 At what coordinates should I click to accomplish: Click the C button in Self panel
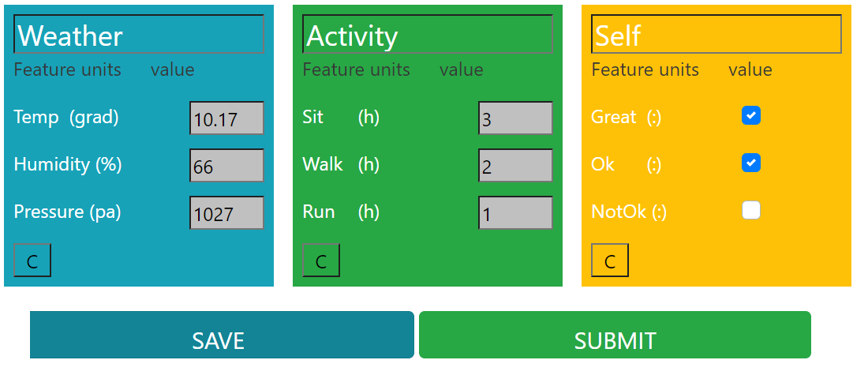point(610,260)
